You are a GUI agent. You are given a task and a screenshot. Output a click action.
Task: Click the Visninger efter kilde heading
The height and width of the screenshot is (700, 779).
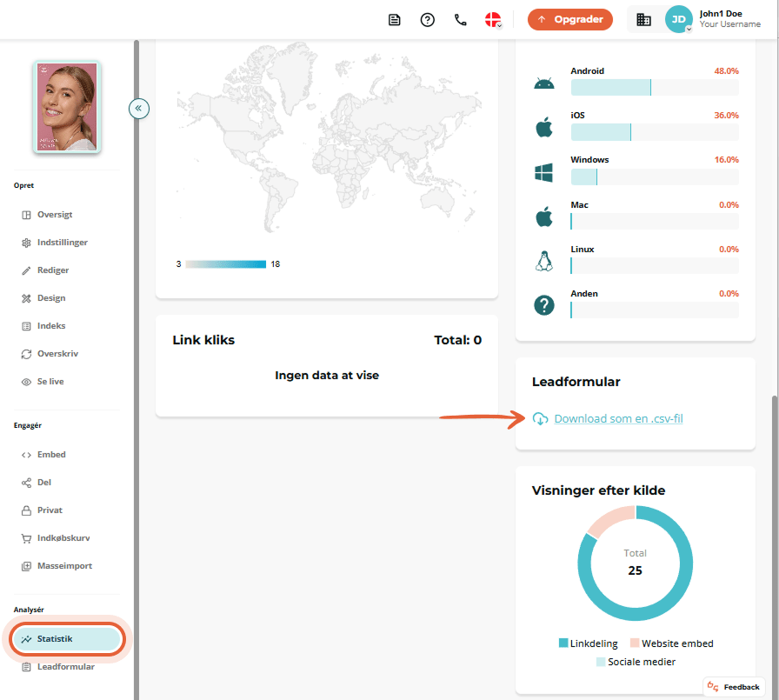click(599, 490)
